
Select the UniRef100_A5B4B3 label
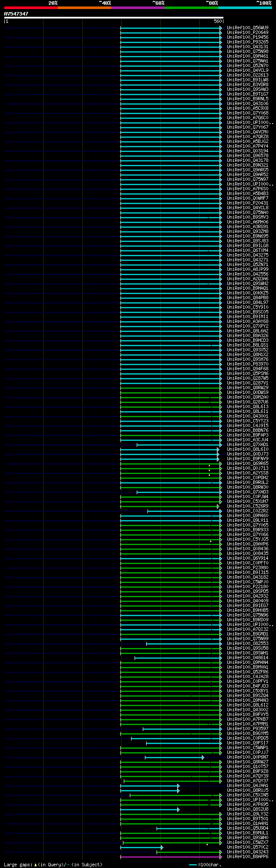tap(248, 193)
